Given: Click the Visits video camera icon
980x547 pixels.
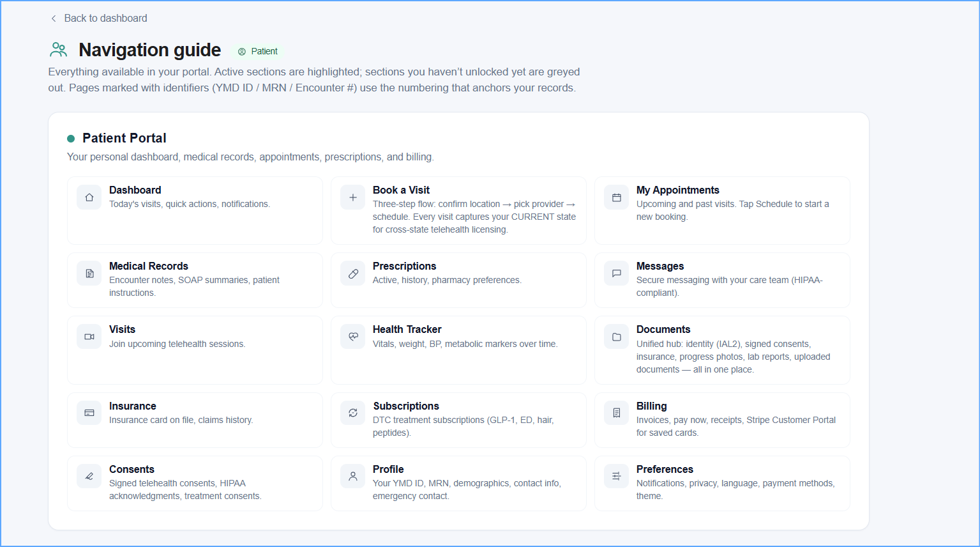Looking at the screenshot, I should (x=89, y=337).
